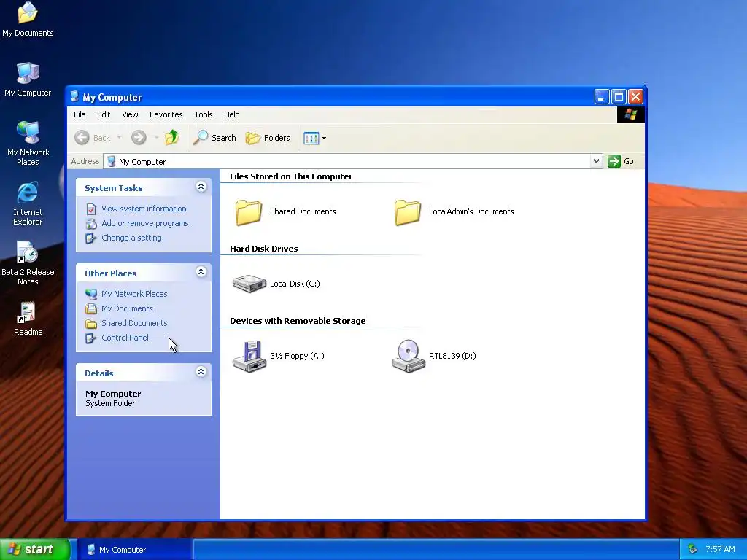Click the Start button
Image resolution: width=747 pixels, height=560 pixels.
point(35,549)
